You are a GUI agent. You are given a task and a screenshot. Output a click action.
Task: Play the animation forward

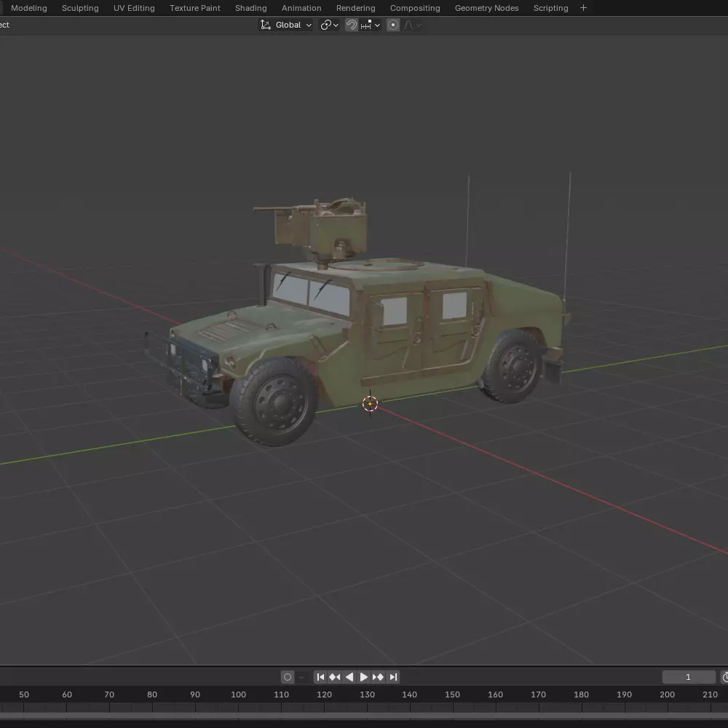click(363, 677)
